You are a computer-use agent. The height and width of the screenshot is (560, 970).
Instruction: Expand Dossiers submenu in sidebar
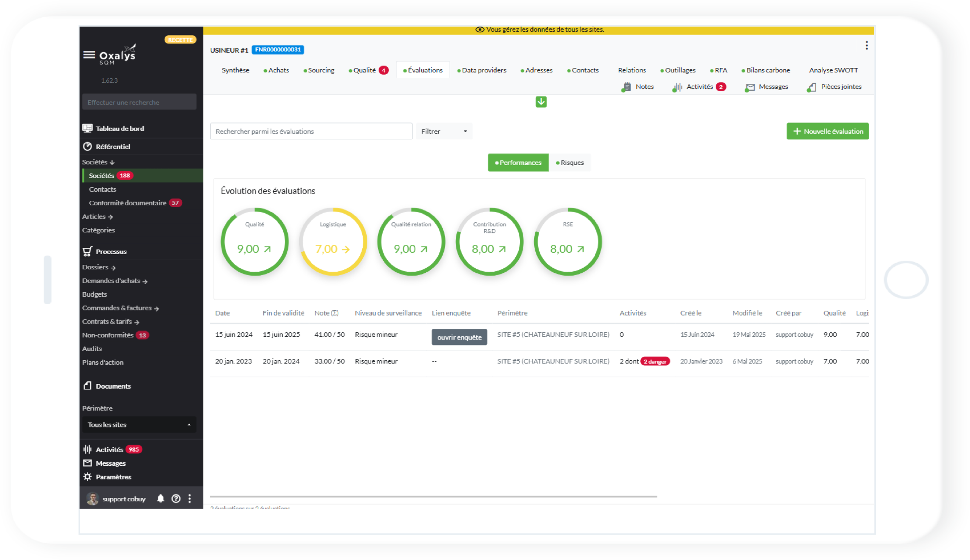point(99,267)
